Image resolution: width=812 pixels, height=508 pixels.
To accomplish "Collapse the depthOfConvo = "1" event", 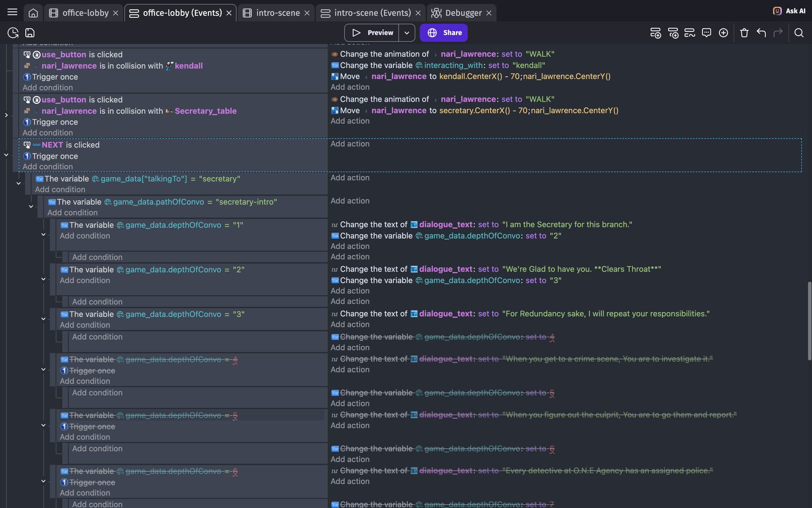I will [x=43, y=235].
